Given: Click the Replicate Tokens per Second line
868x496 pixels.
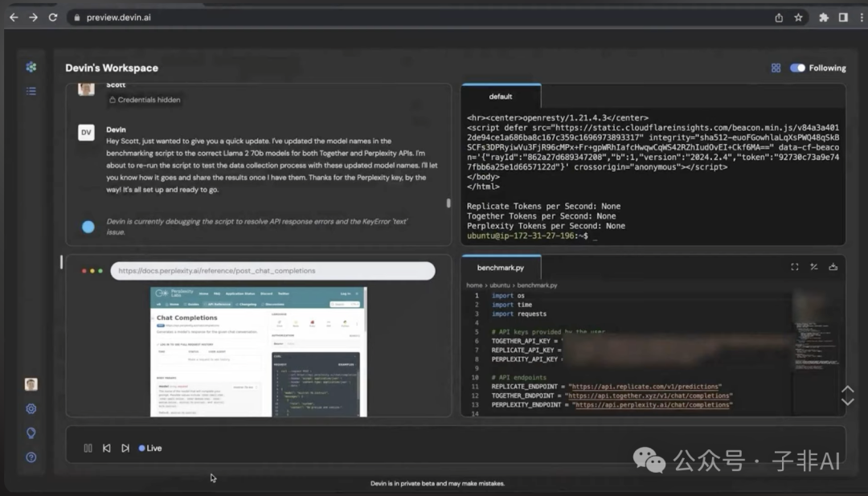Looking at the screenshot, I should coord(543,206).
